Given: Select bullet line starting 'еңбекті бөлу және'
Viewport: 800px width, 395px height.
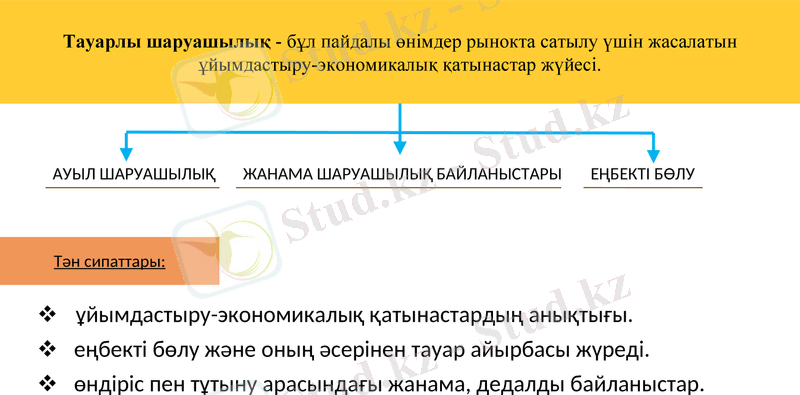Looking at the screenshot, I should click(362, 350).
